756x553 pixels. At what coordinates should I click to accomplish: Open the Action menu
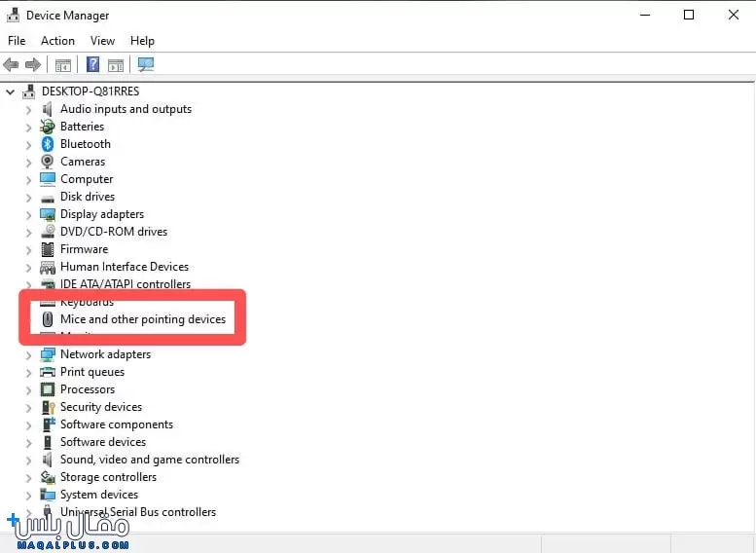coord(57,41)
